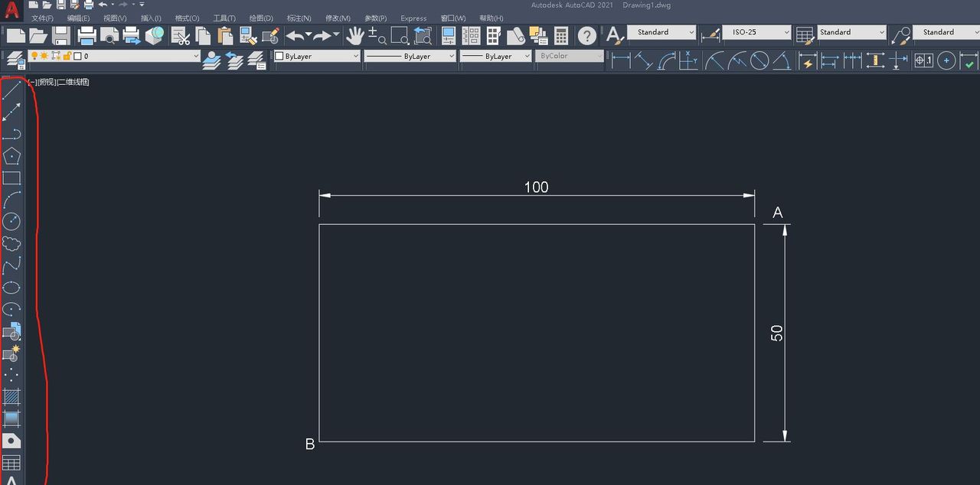Open the 标注(N) menu

pos(299,18)
